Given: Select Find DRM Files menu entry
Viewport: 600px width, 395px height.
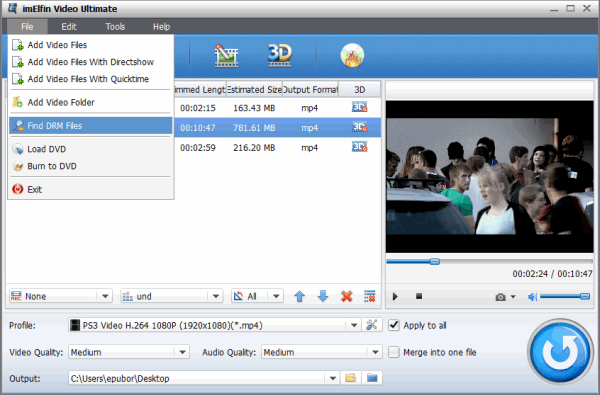Looking at the screenshot, I should point(91,126).
